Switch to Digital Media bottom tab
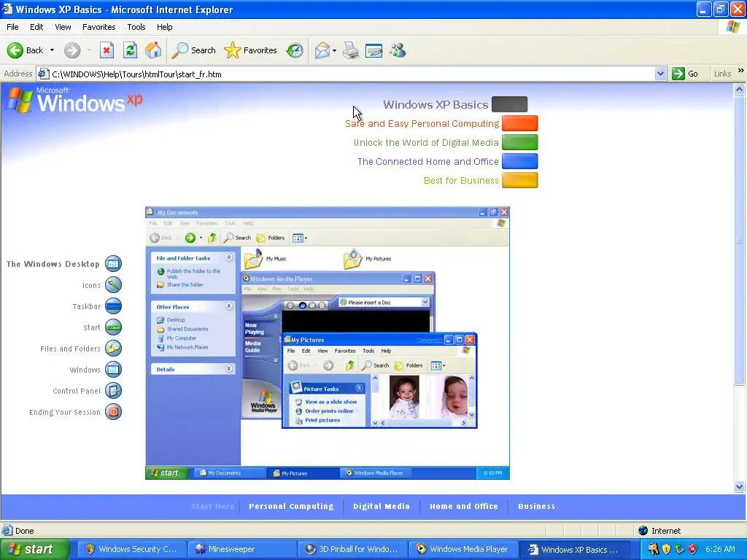This screenshot has width=747, height=560. point(381,506)
